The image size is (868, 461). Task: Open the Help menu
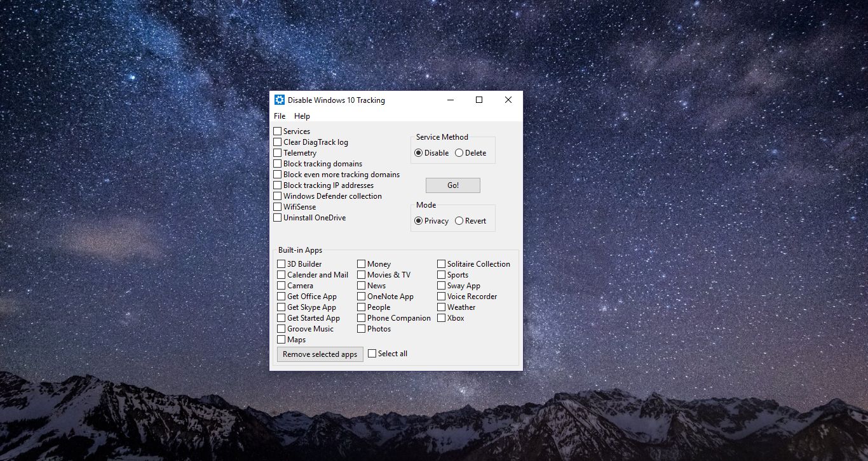point(302,116)
